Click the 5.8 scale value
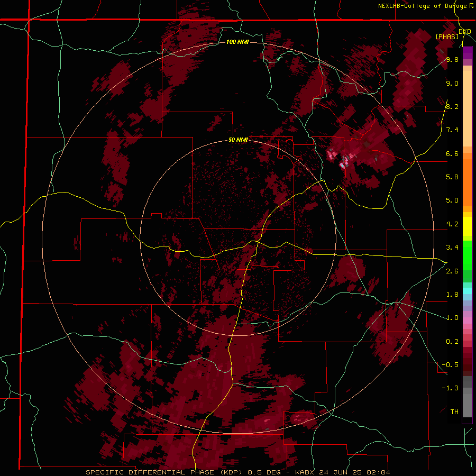Image resolution: width=476 pixels, height=476 pixels. 452,177
